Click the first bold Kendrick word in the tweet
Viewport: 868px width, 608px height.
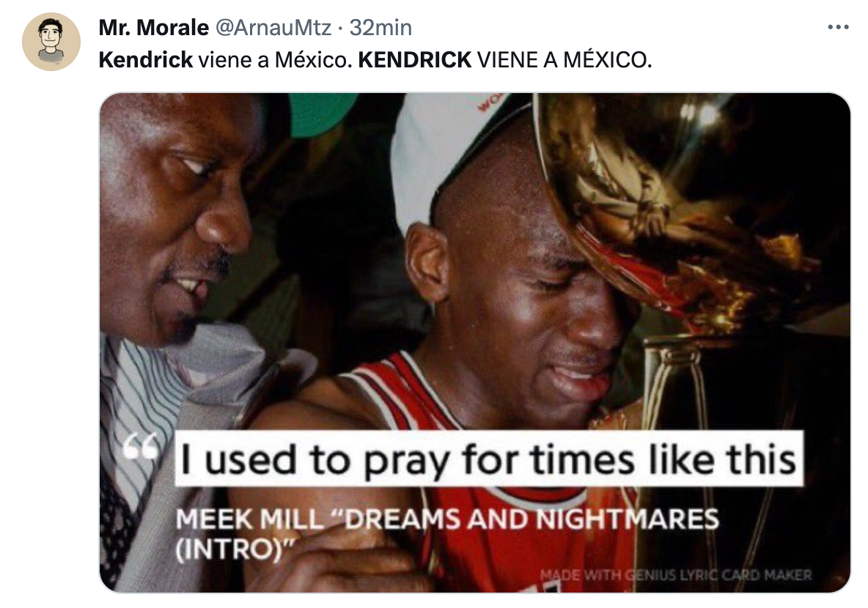tap(146, 60)
